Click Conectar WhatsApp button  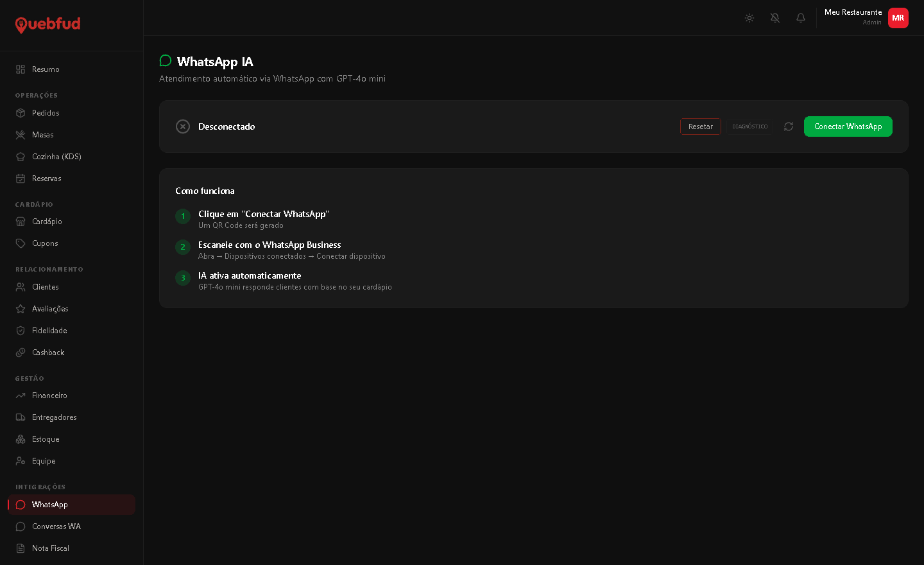click(x=848, y=126)
